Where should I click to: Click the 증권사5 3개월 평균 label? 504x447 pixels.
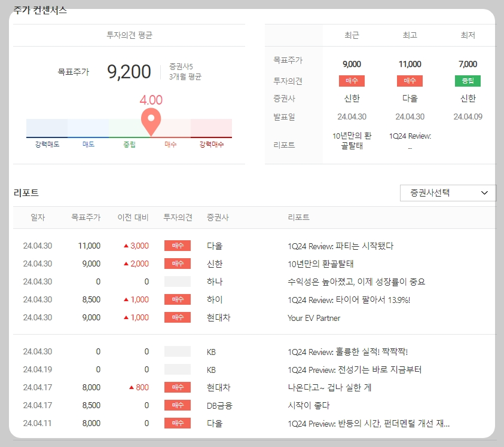coord(185,72)
